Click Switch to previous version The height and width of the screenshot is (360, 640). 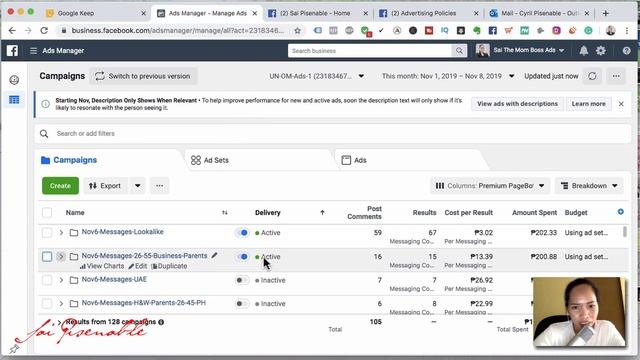tap(143, 76)
